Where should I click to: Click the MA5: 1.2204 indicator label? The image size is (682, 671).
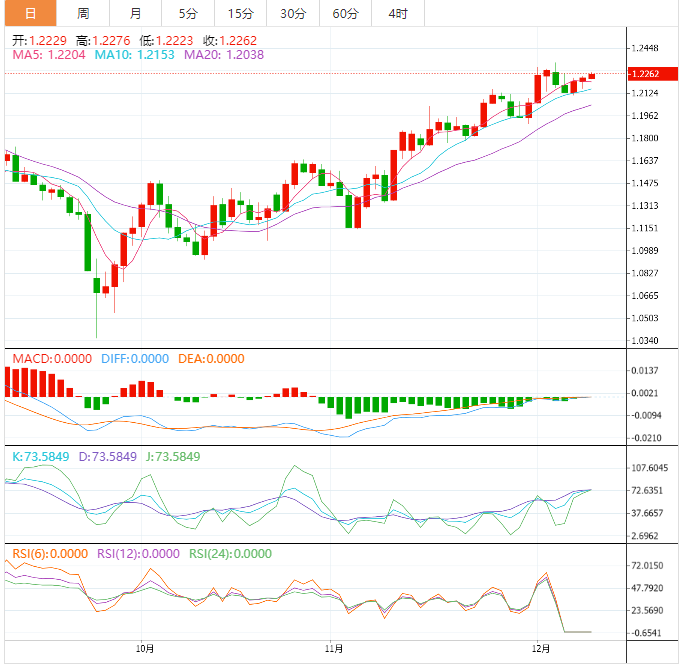(49, 55)
